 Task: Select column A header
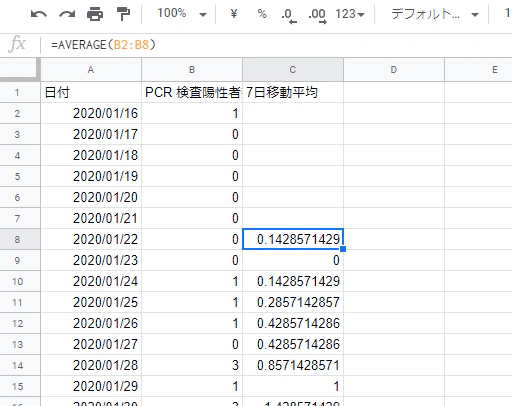tap(91, 70)
